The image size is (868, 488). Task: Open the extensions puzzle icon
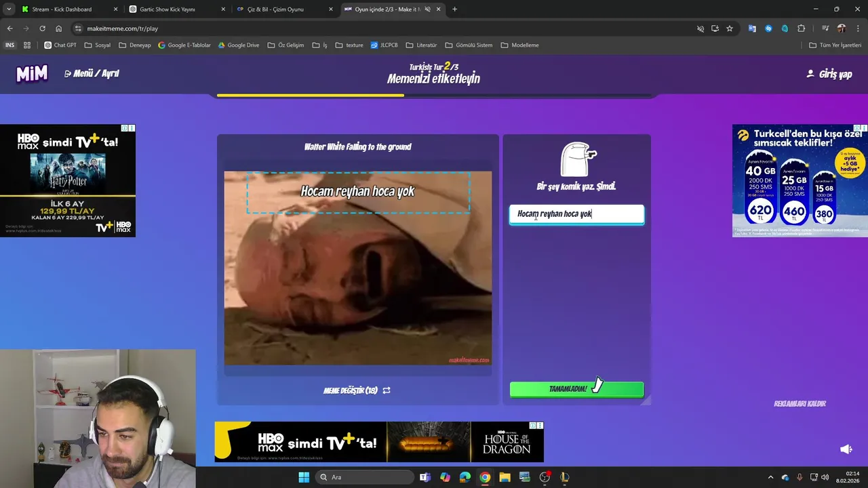tap(802, 28)
